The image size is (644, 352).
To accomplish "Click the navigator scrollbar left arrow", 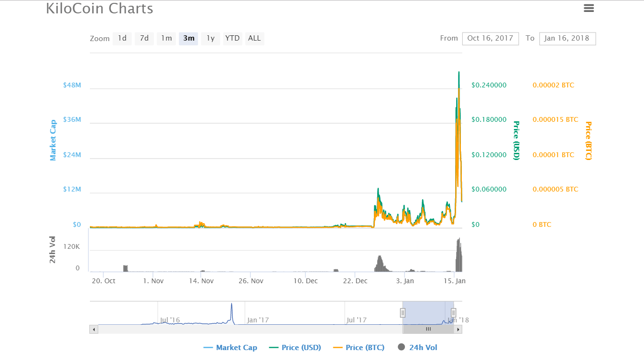I will [x=94, y=329].
